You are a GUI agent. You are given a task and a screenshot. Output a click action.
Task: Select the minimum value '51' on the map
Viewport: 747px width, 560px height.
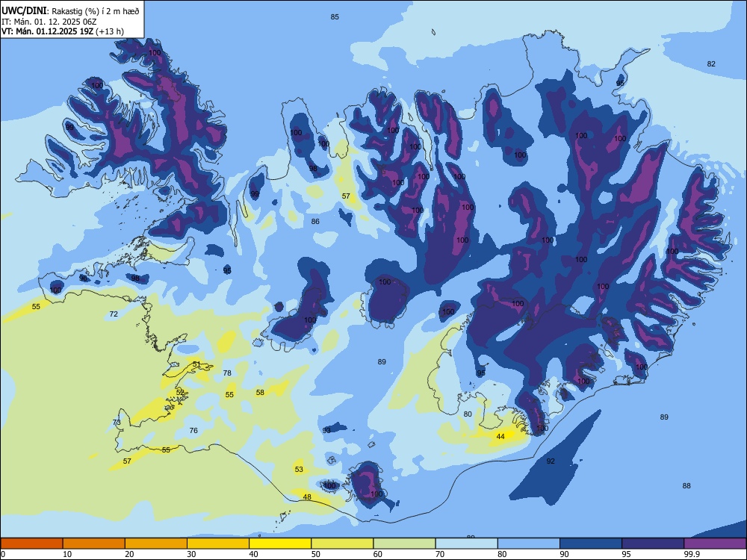(196, 364)
